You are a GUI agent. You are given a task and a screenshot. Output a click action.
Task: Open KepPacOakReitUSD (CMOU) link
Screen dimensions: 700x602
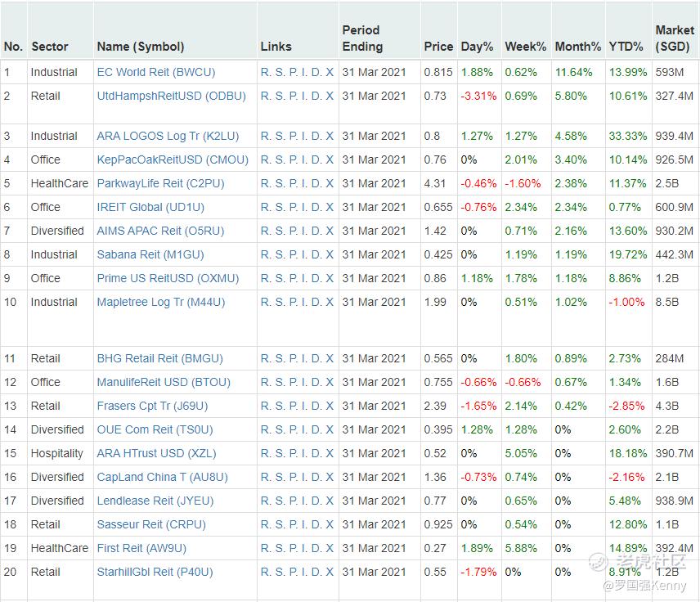(x=173, y=159)
